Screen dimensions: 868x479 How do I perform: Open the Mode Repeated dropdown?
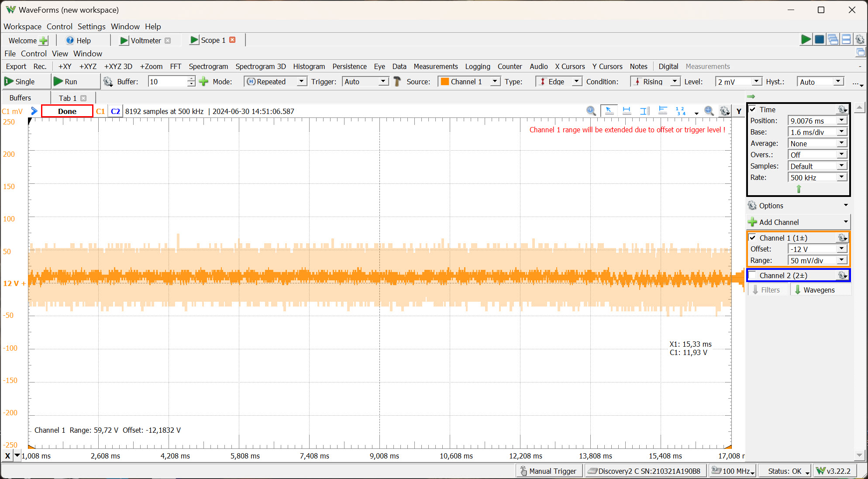301,82
